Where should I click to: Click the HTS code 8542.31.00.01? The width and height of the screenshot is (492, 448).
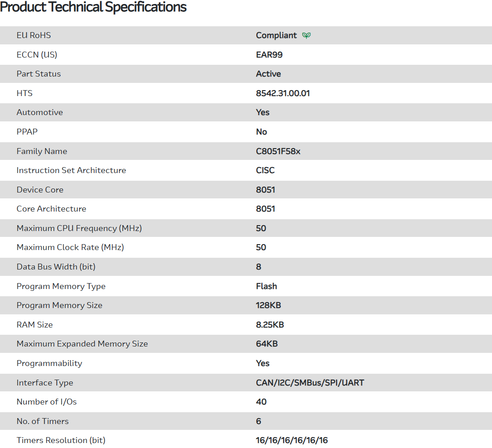pyautogui.click(x=283, y=93)
